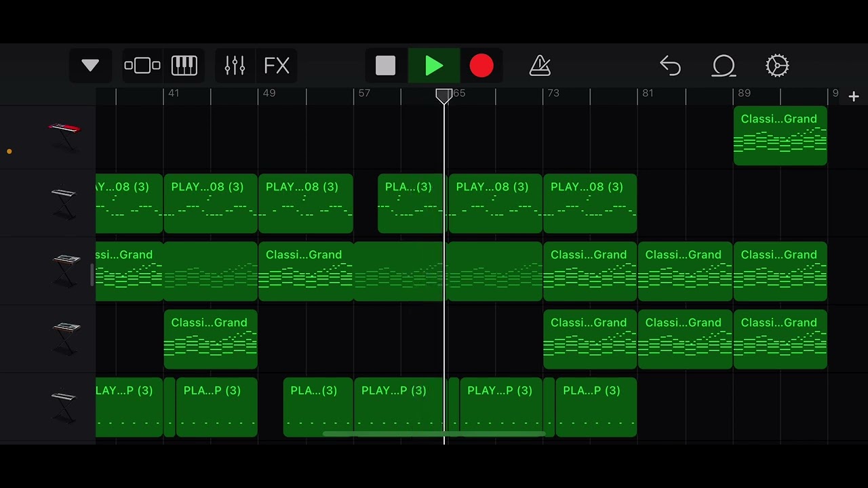Select the Classi...Grand region at bar 81, fourth track
Image resolution: width=868 pixels, height=488 pixels.
[x=686, y=339]
